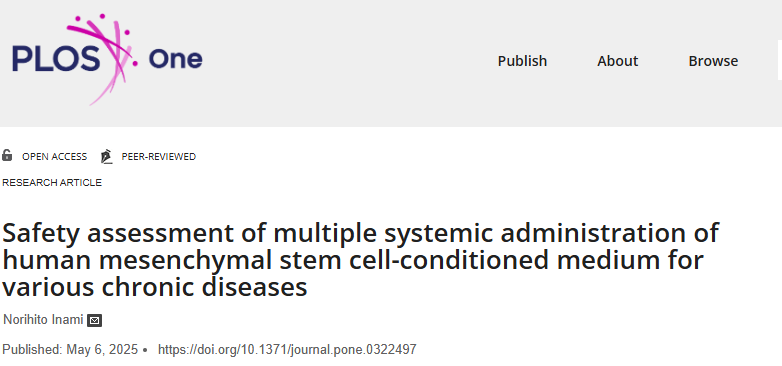
Task: Click the search box at header edge
Action: click(x=780, y=61)
